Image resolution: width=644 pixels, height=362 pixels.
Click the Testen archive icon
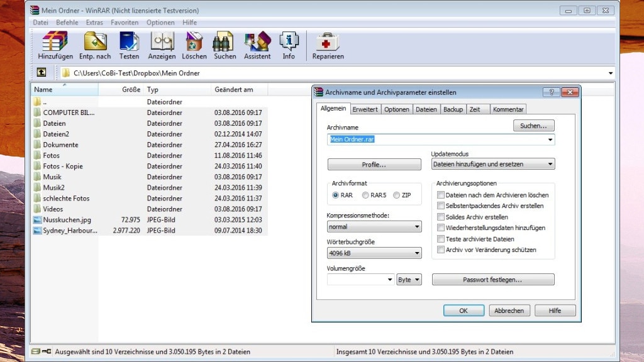[130, 41]
